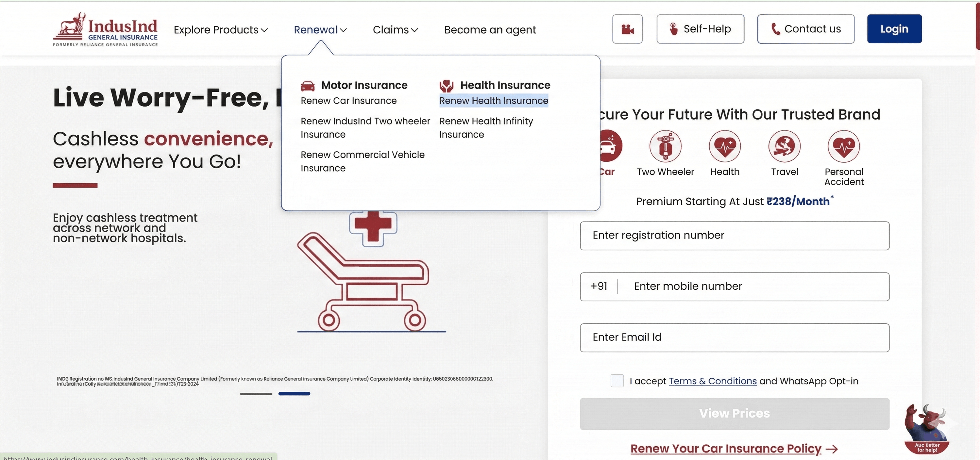This screenshot has height=460, width=980.
Task: Open Become an agent
Action: click(490, 29)
